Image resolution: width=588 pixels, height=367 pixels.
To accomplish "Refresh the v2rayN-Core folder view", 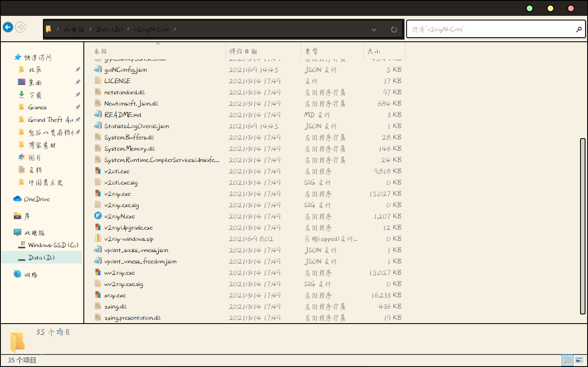I will [x=394, y=30].
